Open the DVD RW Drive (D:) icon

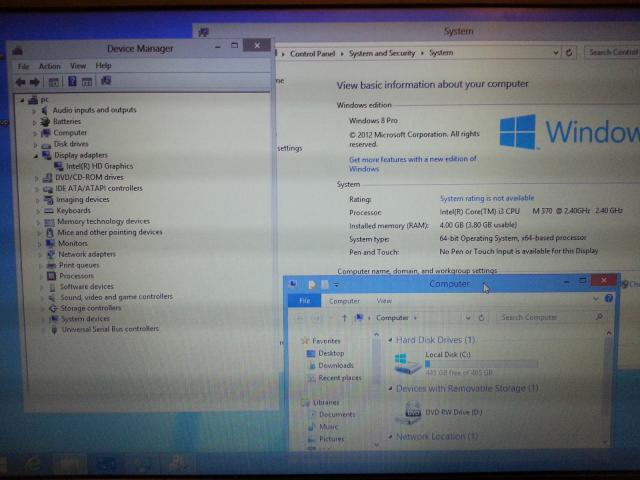point(412,411)
